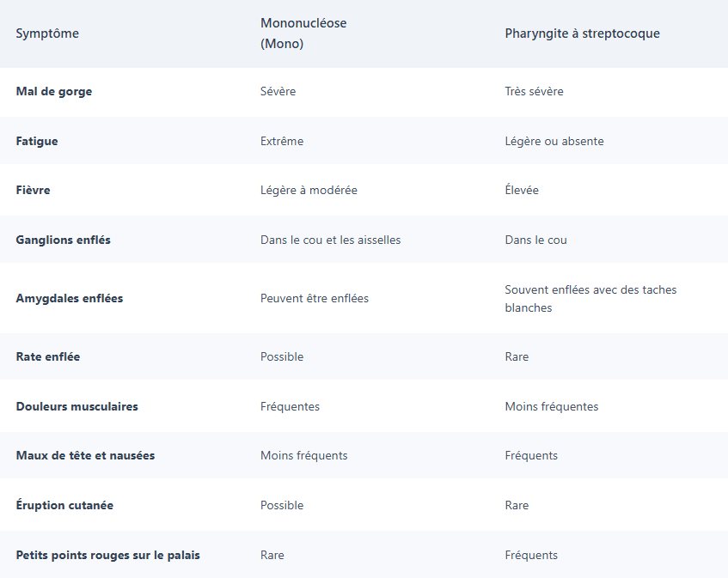The image size is (728, 578).
Task: Click the 'Pharyngite à streptocoque' column header
Action: (x=582, y=33)
